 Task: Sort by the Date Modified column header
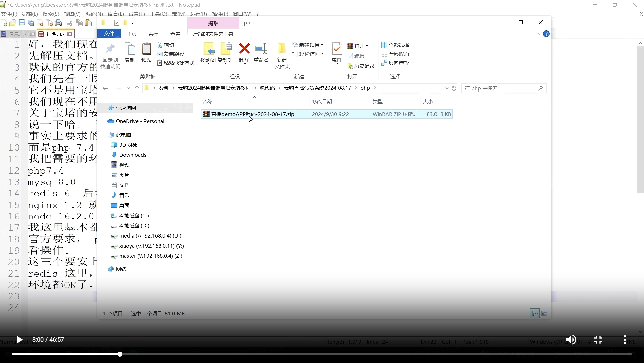[339, 102]
